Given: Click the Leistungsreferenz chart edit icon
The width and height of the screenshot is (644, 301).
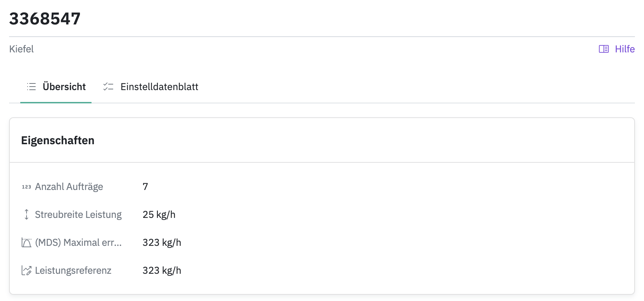Looking at the screenshot, I should [27, 270].
